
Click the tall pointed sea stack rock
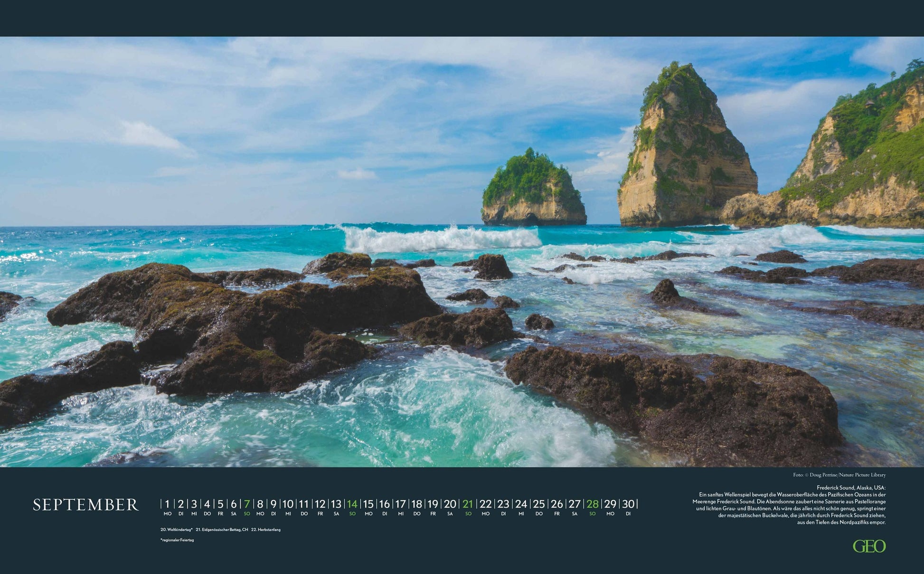(x=684, y=152)
